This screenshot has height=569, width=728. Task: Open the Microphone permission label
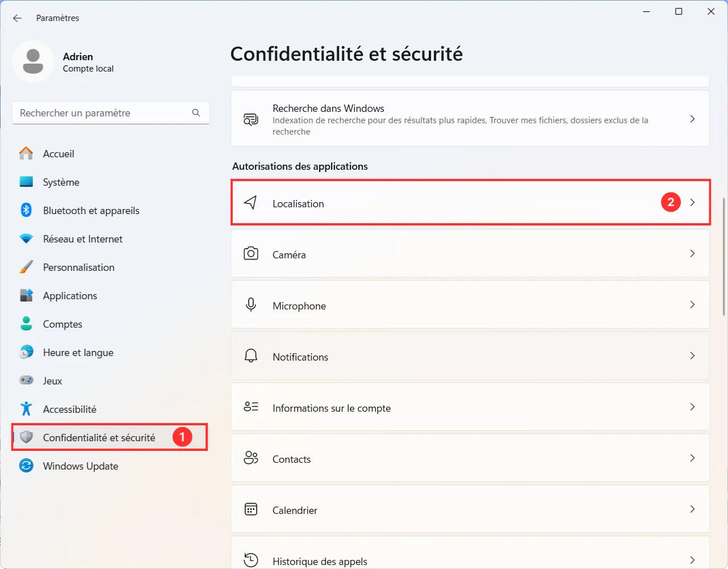299,306
